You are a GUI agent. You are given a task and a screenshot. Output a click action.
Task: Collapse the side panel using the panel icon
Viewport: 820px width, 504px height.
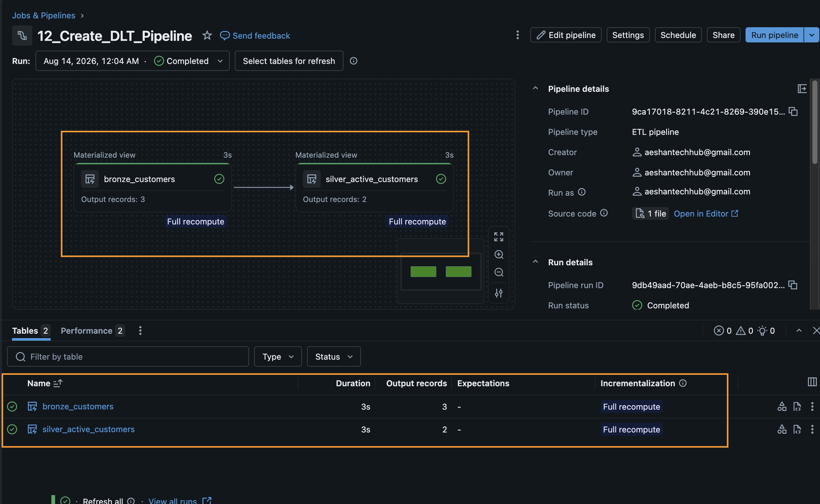click(x=802, y=89)
